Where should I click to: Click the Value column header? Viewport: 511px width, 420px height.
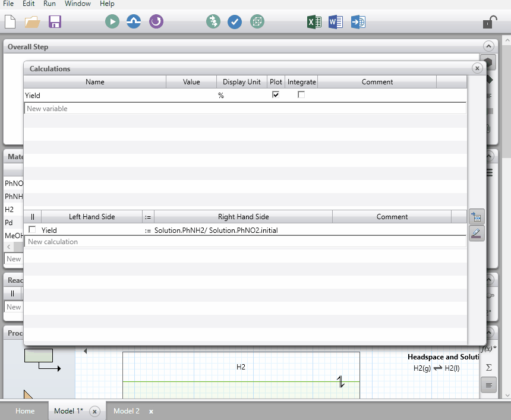coord(191,82)
